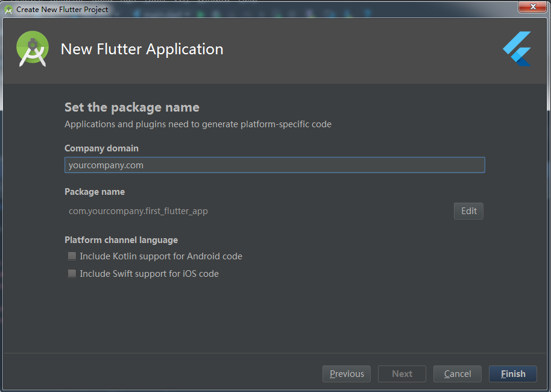The height and width of the screenshot is (392, 551).
Task: Cancel the new Flutter project wizard
Action: 457,374
